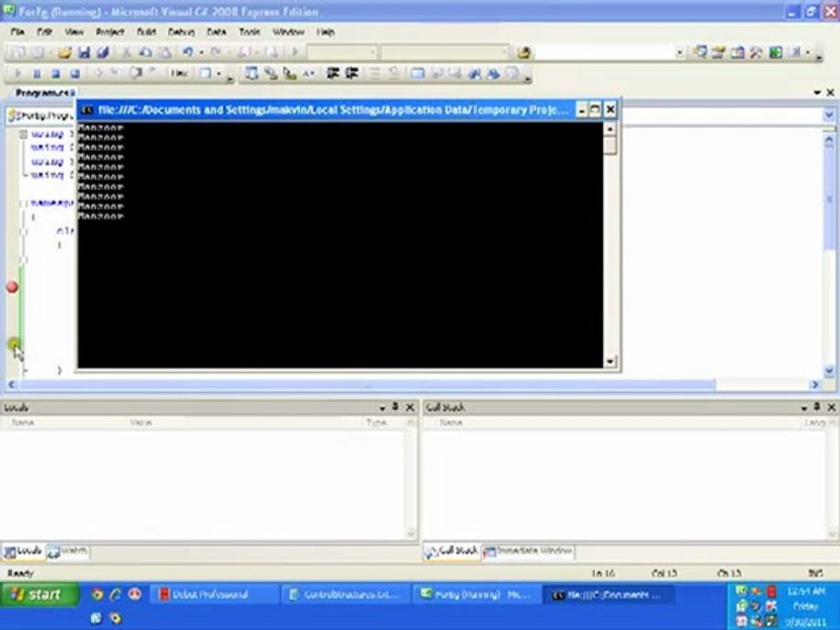840x630 pixels.
Task: Open the Tools menu
Action: pos(249,32)
